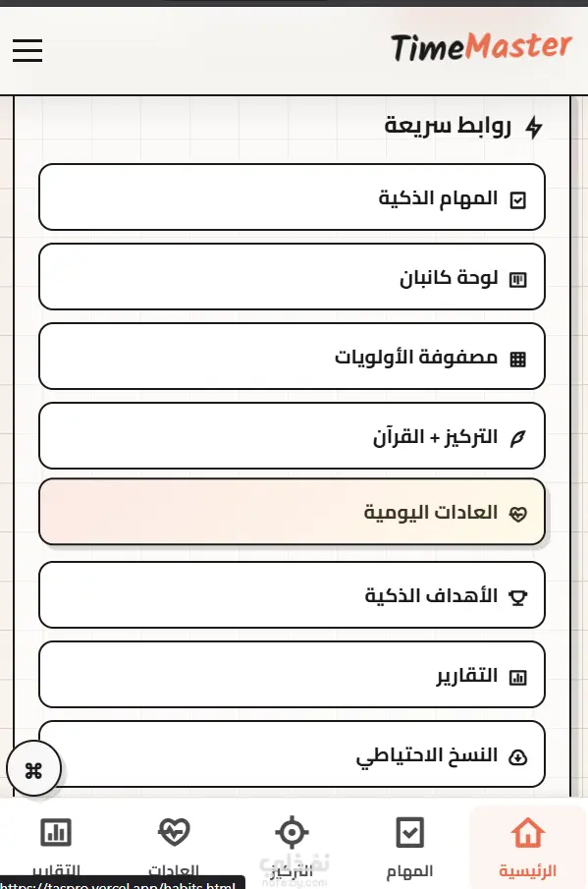Click the heart pulse icon in العادات اليومية
The width and height of the screenshot is (588, 889).
(517, 514)
